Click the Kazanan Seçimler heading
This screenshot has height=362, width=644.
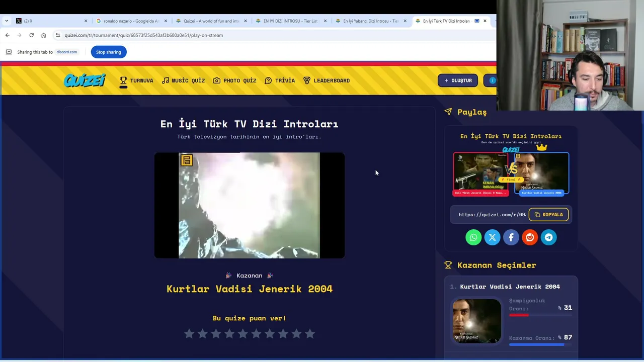(x=497, y=265)
